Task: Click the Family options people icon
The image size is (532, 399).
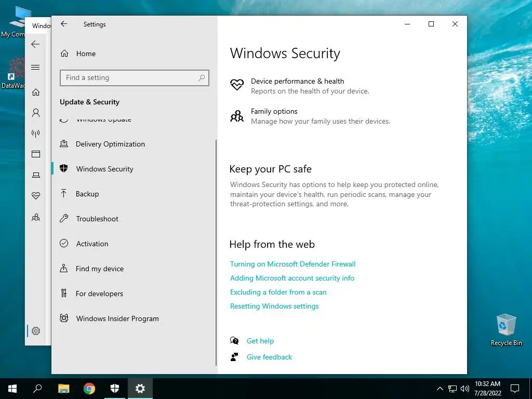Action: click(x=237, y=116)
